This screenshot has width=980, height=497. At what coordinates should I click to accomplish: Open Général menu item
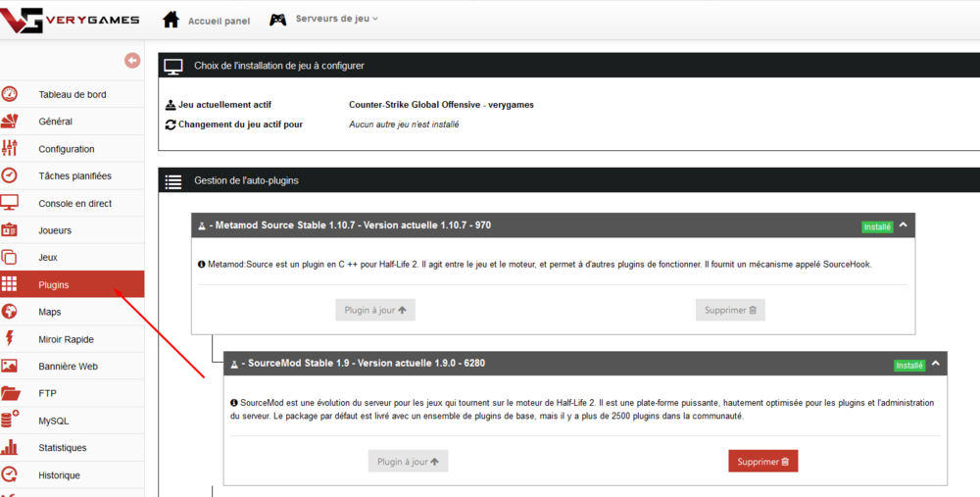tap(72, 122)
